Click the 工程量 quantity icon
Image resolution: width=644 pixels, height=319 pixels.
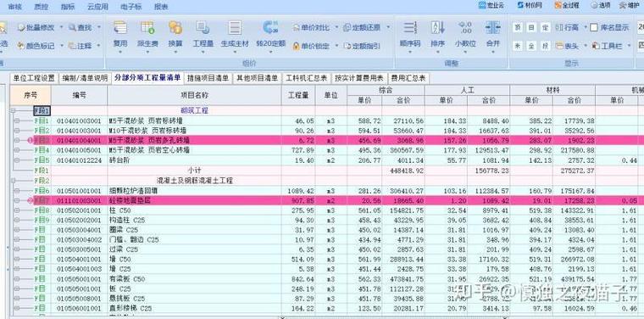click(203, 27)
